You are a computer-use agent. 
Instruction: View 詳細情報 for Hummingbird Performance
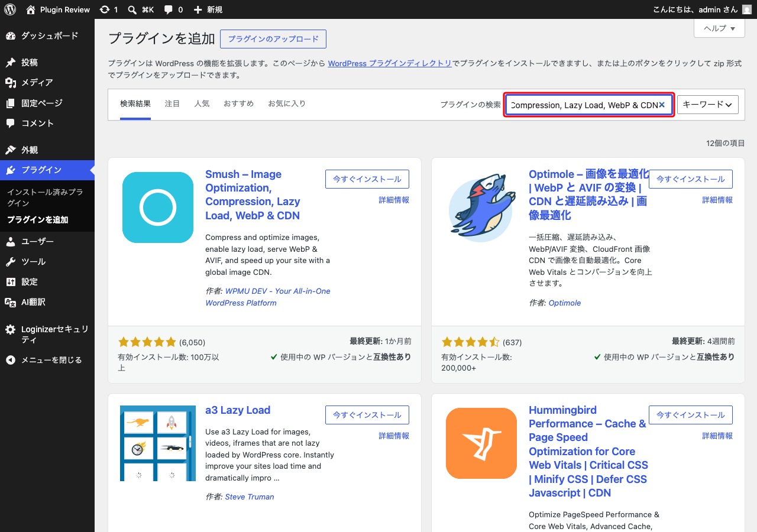coord(717,436)
